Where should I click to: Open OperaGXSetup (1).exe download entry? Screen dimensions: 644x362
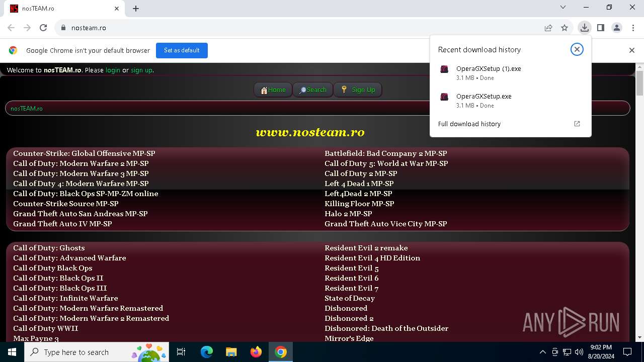[510, 73]
